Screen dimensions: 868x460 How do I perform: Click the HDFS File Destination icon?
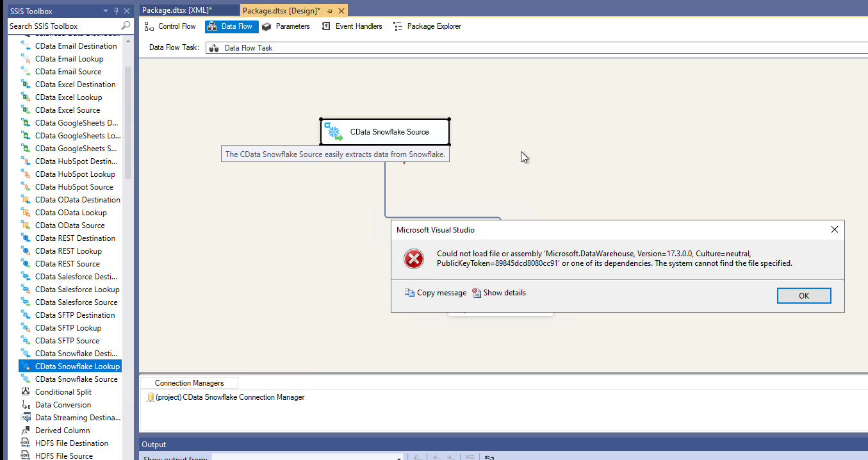click(26, 443)
